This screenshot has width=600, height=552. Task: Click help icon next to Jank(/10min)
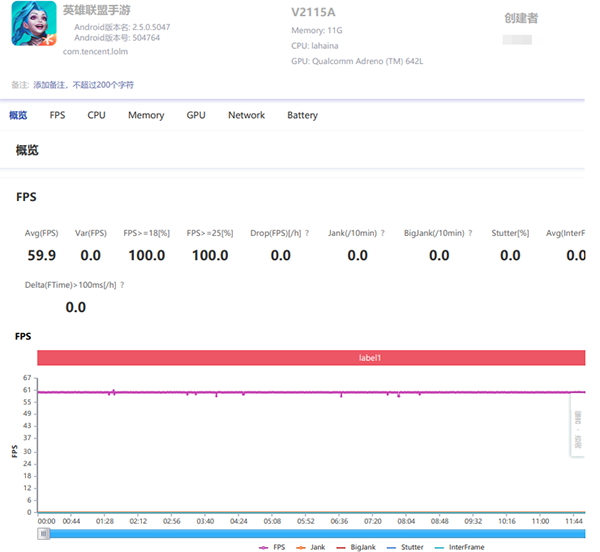click(x=384, y=233)
